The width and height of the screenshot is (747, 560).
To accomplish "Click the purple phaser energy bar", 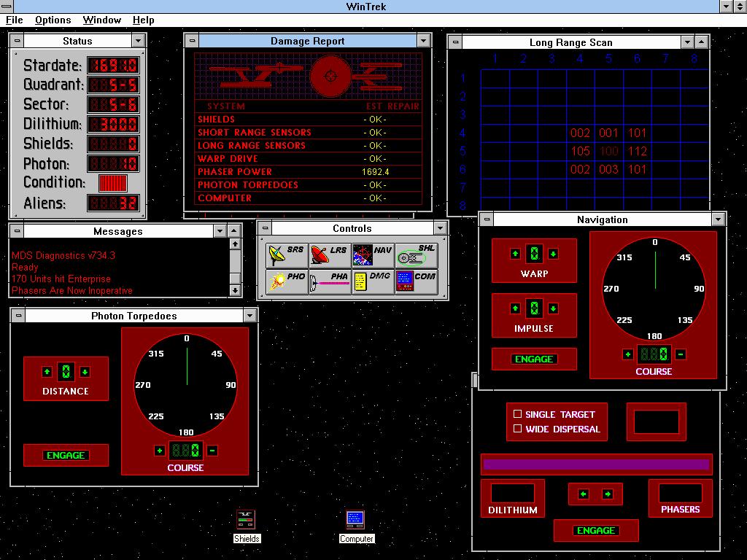I will [596, 464].
